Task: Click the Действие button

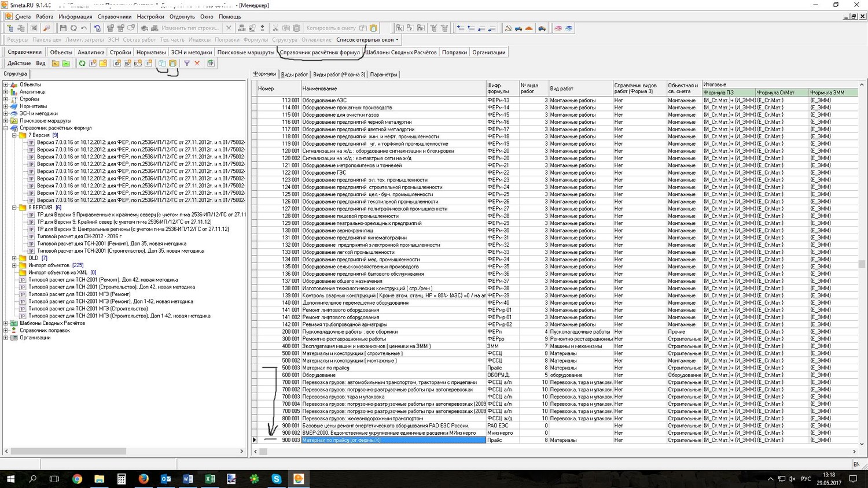Action: click(19, 63)
